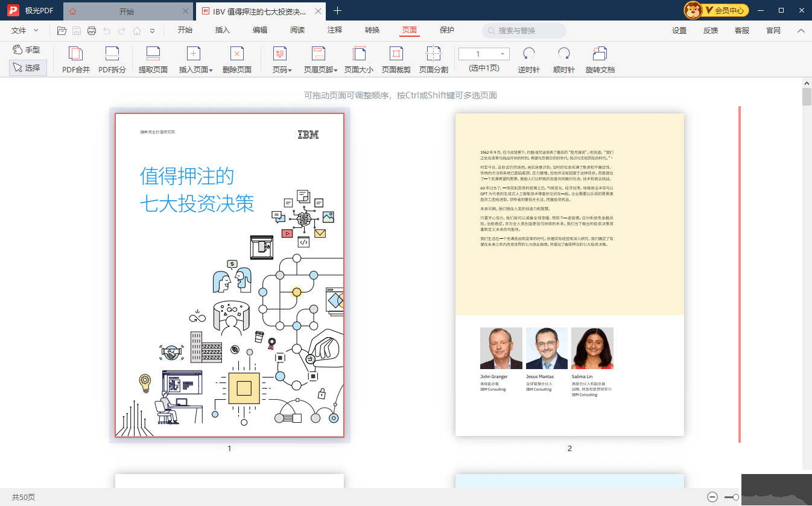
Task: Rotate page clockwise with 顺时针
Action: (564, 60)
